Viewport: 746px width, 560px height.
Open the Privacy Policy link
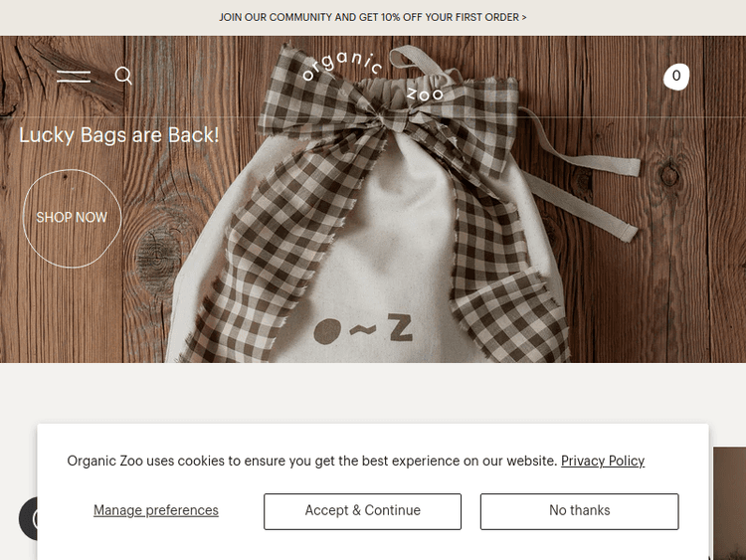pos(603,461)
